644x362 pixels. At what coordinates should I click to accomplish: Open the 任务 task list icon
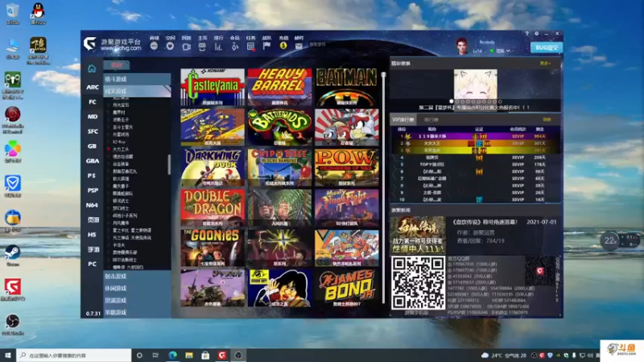pos(250,47)
